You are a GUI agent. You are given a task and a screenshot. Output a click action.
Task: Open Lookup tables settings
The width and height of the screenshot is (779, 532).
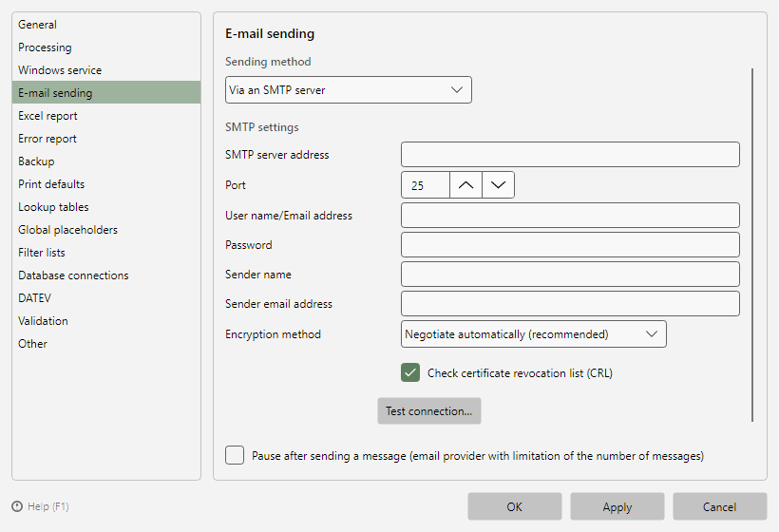[x=106, y=207]
